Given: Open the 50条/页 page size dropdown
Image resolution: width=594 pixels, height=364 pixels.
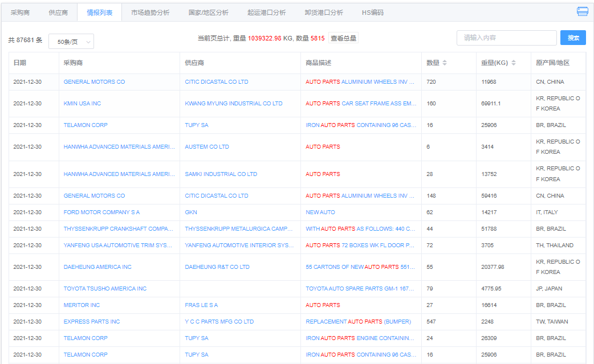Looking at the screenshot, I should 71,42.
